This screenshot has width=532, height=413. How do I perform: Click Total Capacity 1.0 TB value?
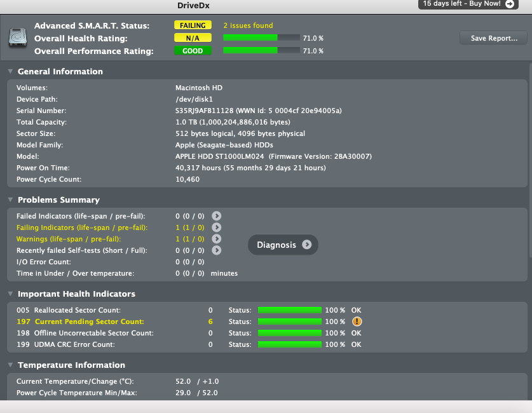(x=233, y=122)
